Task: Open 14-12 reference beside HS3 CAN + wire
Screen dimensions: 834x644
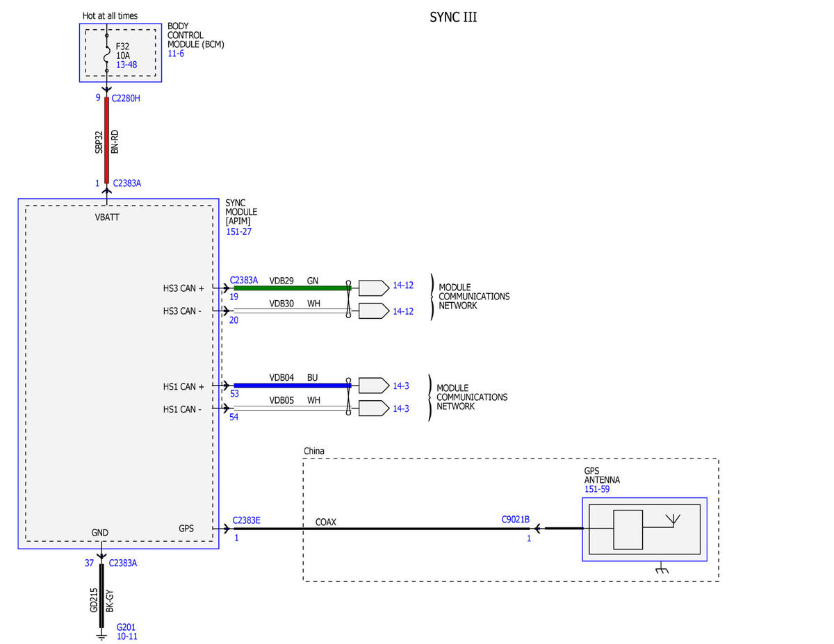Action: [403, 286]
